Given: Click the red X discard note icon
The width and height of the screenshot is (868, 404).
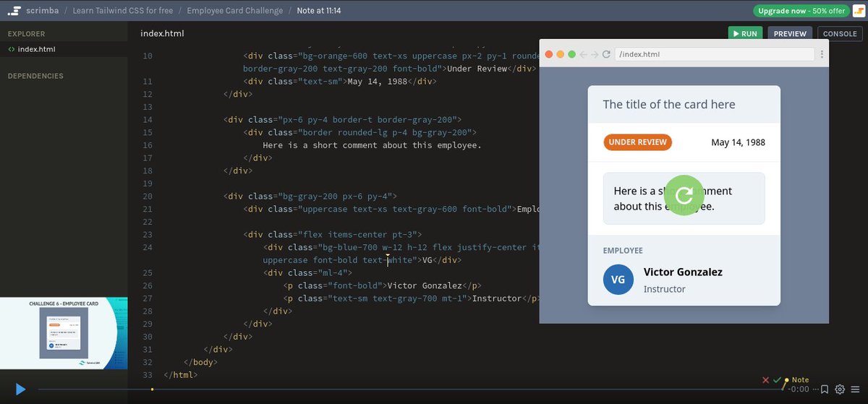Looking at the screenshot, I should [x=765, y=380].
